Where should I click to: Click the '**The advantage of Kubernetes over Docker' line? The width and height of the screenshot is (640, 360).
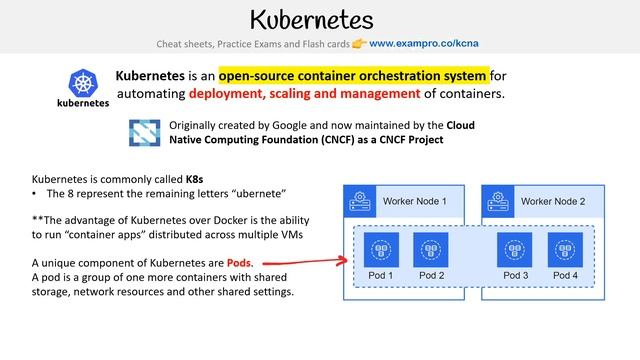click(171, 220)
